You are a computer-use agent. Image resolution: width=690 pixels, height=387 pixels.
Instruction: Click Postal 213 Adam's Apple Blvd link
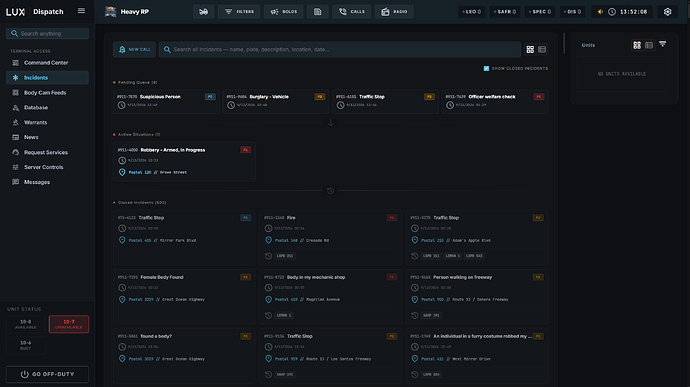455,241
